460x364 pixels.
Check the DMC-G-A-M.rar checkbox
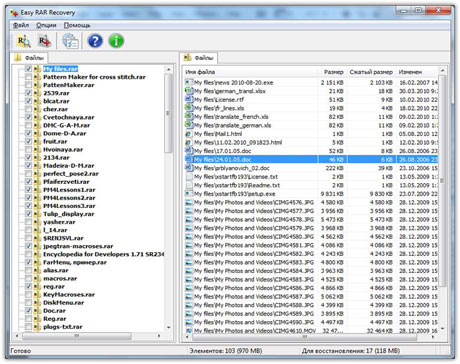[28, 125]
